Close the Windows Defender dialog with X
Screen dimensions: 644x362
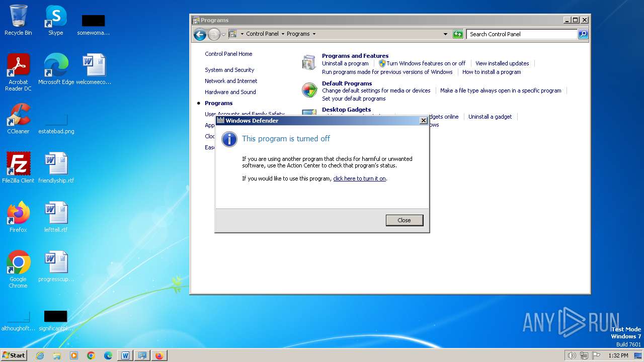point(423,121)
